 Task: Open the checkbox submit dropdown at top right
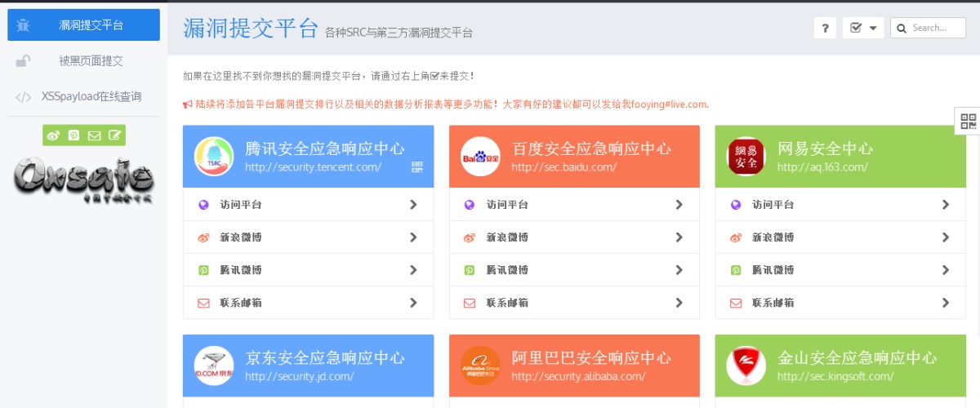[x=863, y=28]
